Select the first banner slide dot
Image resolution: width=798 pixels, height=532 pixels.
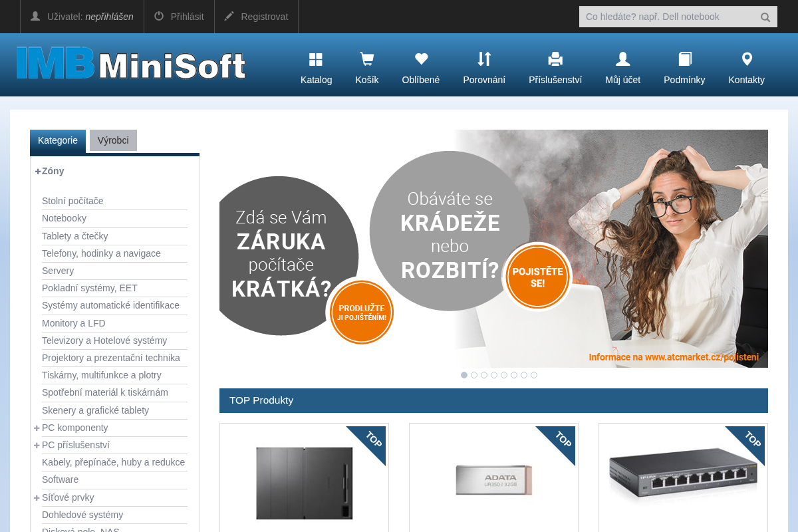(x=464, y=375)
